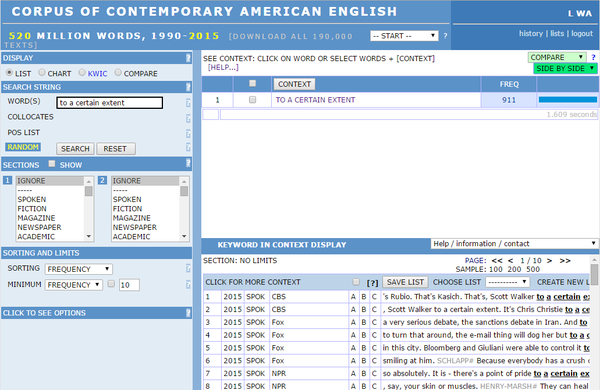Image resolution: width=600 pixels, height=390 pixels.
Task: Click the CONTEXT button
Action: pyautogui.click(x=294, y=84)
